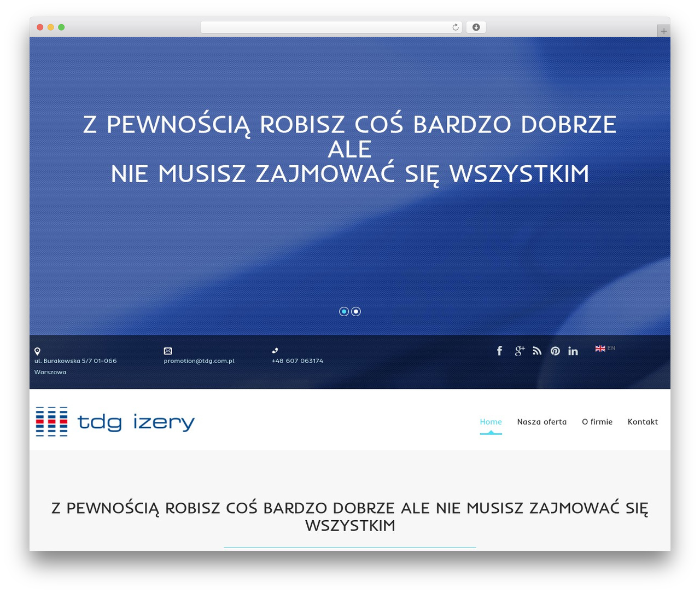The width and height of the screenshot is (700, 593).
Task: Open the Pinterest social icon
Action: click(x=555, y=351)
